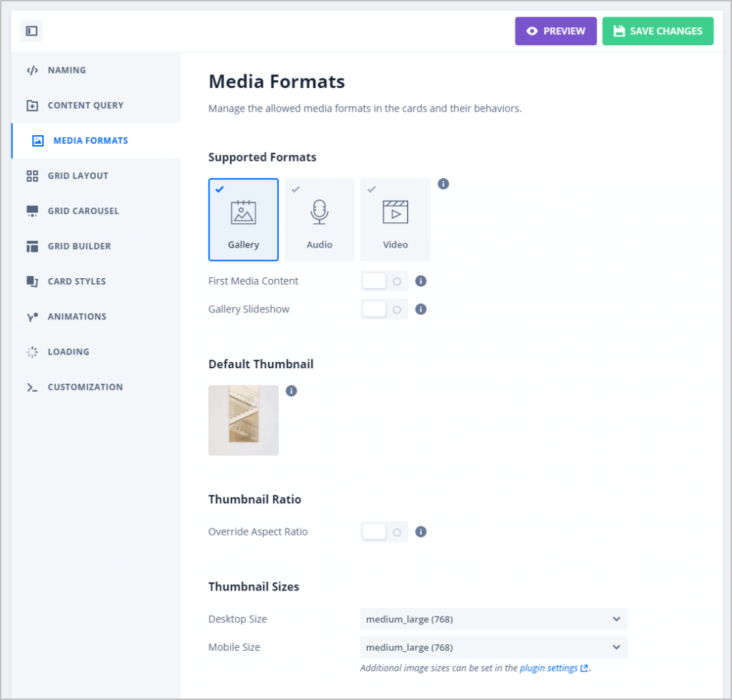Image resolution: width=732 pixels, height=700 pixels.
Task: Open the Grid Builder panel
Action: coord(32,245)
